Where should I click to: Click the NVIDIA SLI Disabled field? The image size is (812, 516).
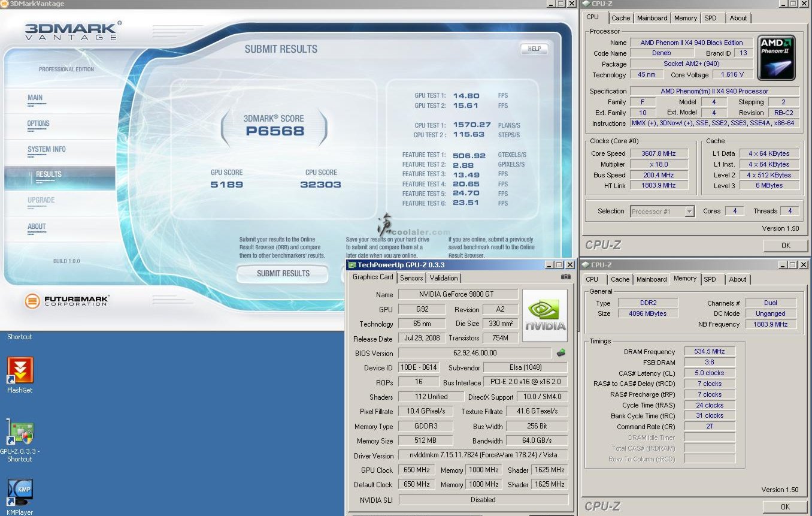coord(483,499)
